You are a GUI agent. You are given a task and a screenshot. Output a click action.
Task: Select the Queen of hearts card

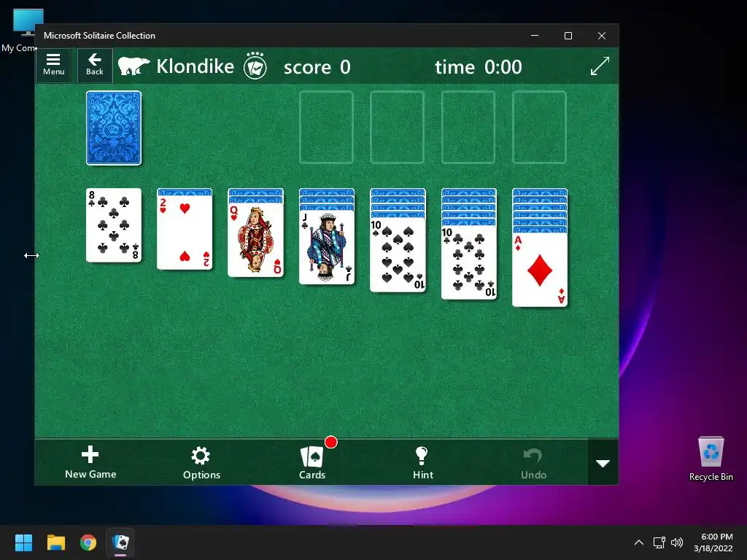[x=256, y=240]
